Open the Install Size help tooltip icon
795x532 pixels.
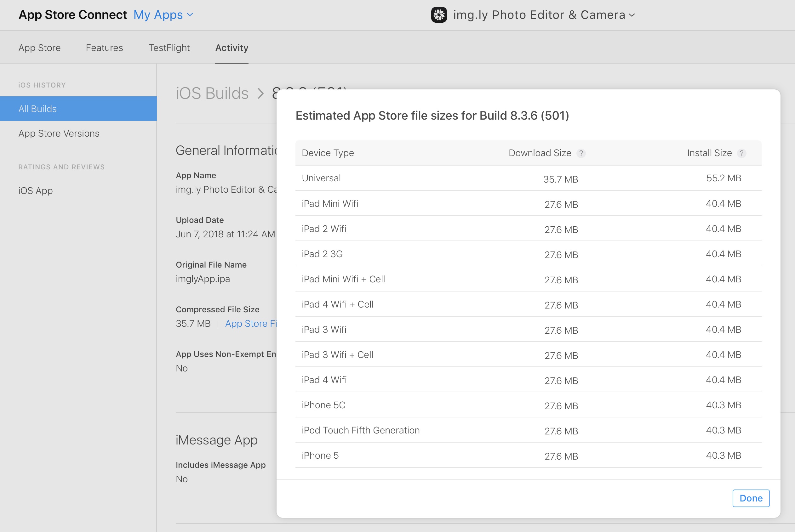click(x=742, y=153)
